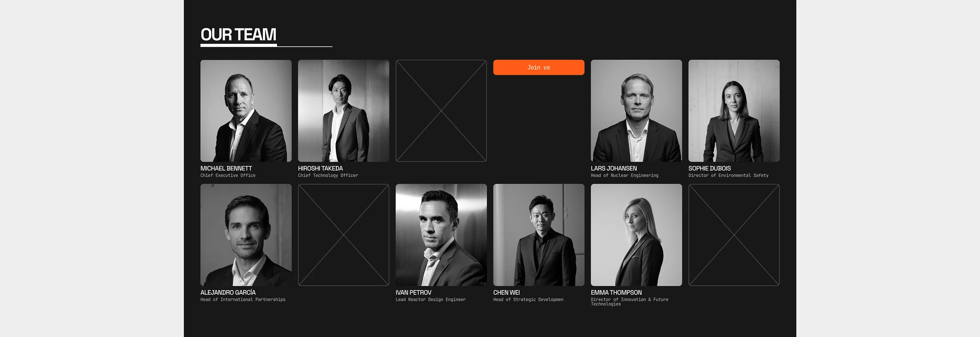Click the orange Join us button
Image resolution: width=980 pixels, height=337 pixels.
pyautogui.click(x=539, y=67)
